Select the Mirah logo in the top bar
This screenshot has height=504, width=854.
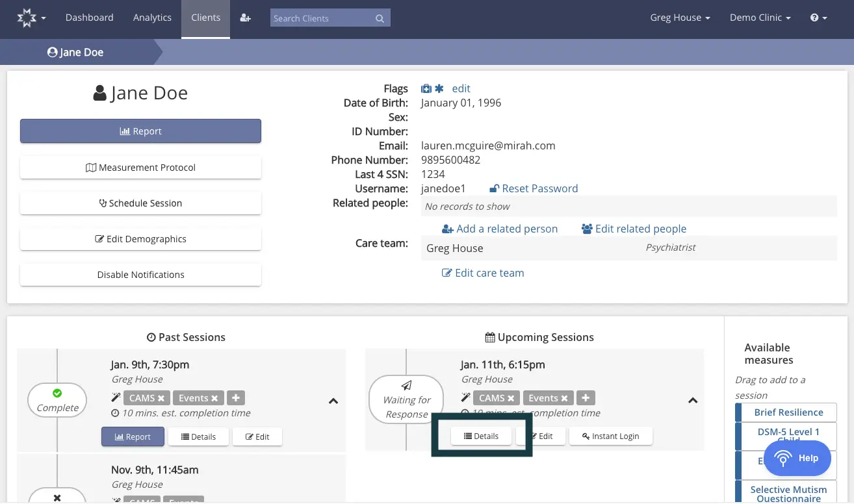coord(27,18)
